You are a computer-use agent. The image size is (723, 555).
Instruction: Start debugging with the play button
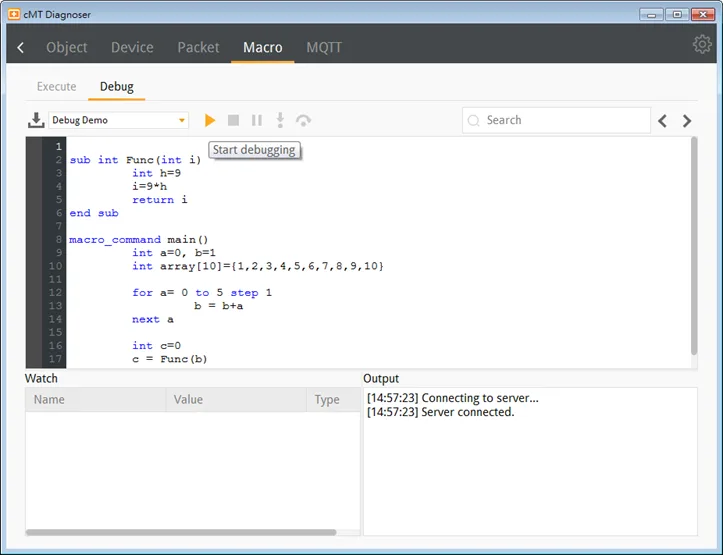[x=210, y=120]
